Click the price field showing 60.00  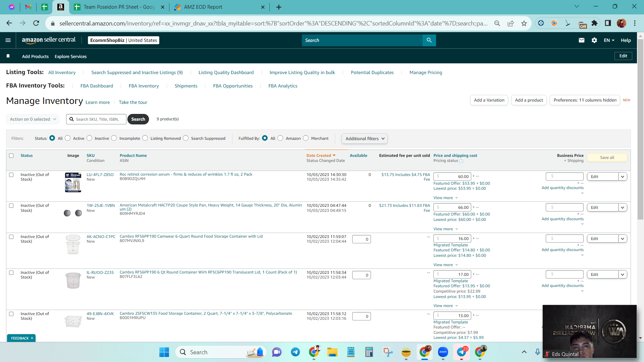click(x=452, y=177)
